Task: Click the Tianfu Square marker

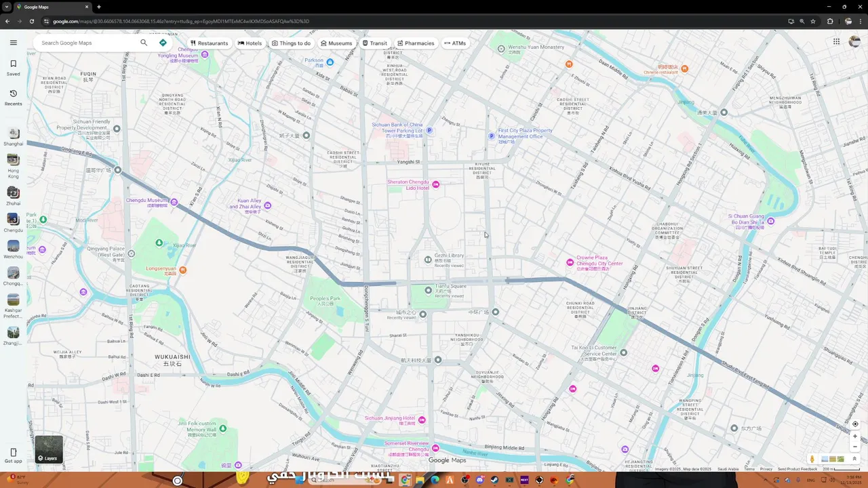Action: point(428,290)
